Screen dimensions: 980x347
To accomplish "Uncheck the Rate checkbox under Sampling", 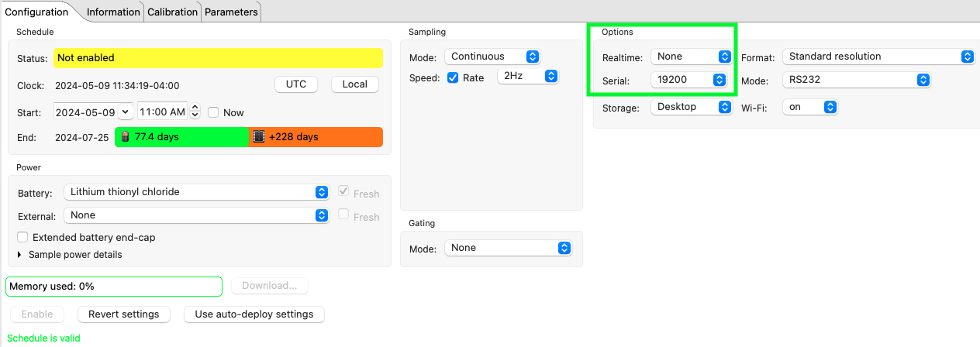I will coord(453,77).
